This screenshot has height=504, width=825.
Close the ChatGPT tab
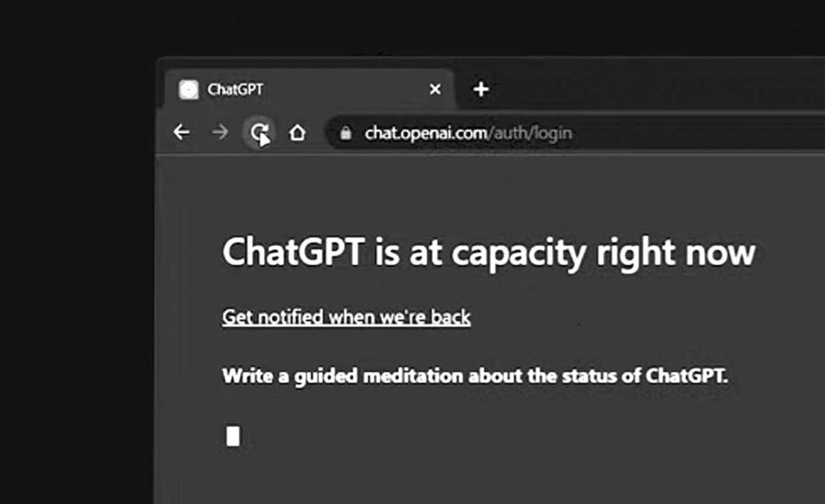pyautogui.click(x=435, y=89)
